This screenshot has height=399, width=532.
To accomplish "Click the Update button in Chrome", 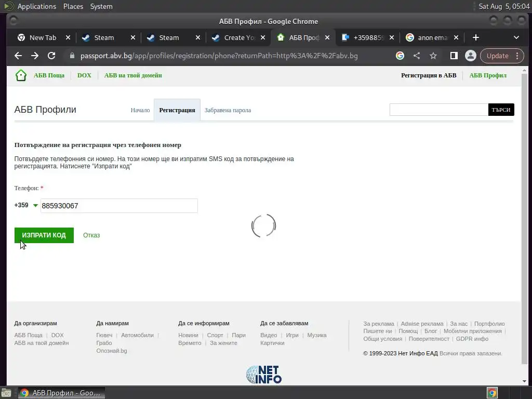I will 497,56.
